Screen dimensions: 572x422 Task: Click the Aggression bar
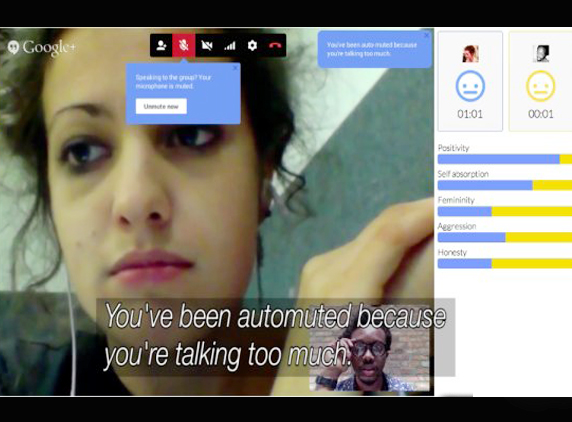tap(505, 237)
